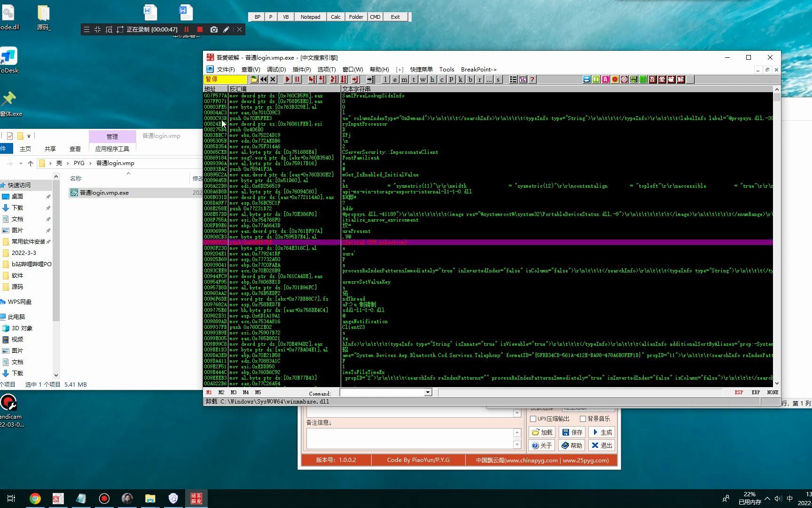The width and height of the screenshot is (812, 508).
Task: Open the 插件(P) menu
Action: point(302,70)
